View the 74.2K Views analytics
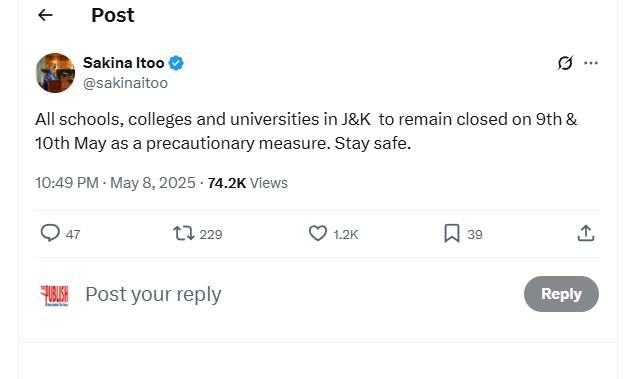The width and height of the screenshot is (637, 379). point(247,183)
